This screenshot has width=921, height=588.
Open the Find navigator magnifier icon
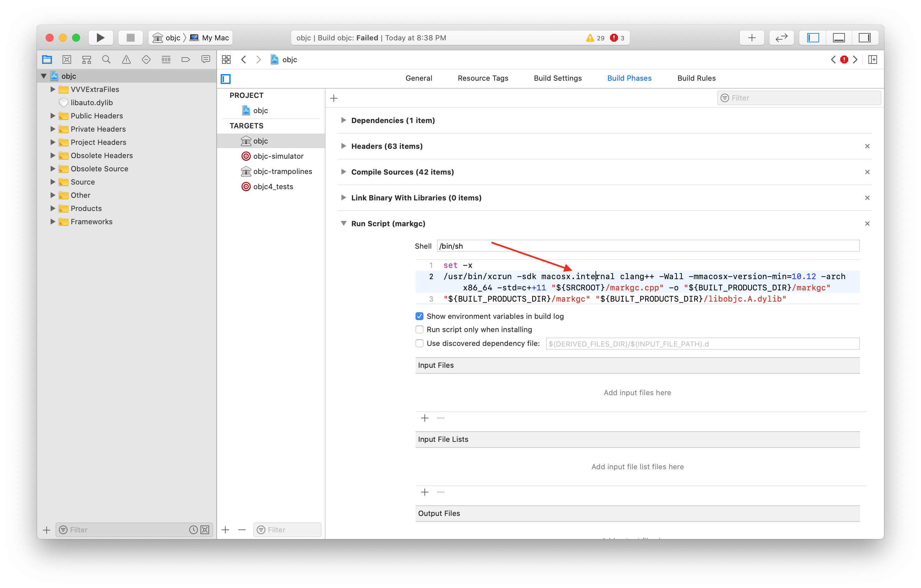[106, 60]
